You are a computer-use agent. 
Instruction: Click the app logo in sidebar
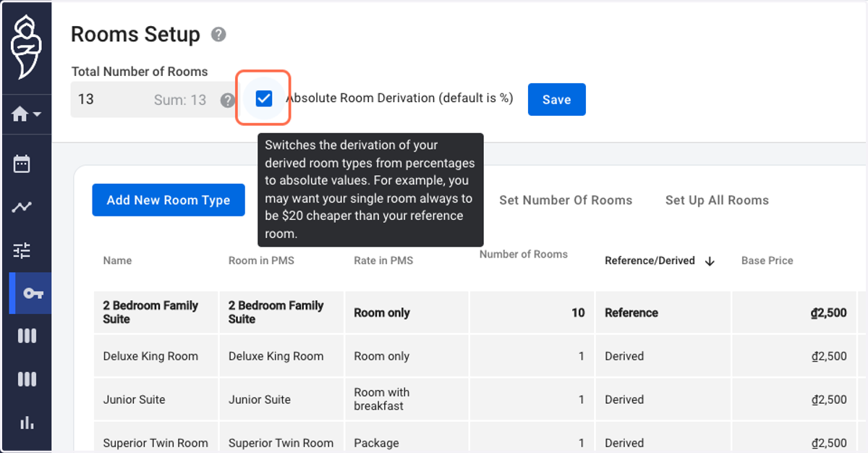pos(26,48)
